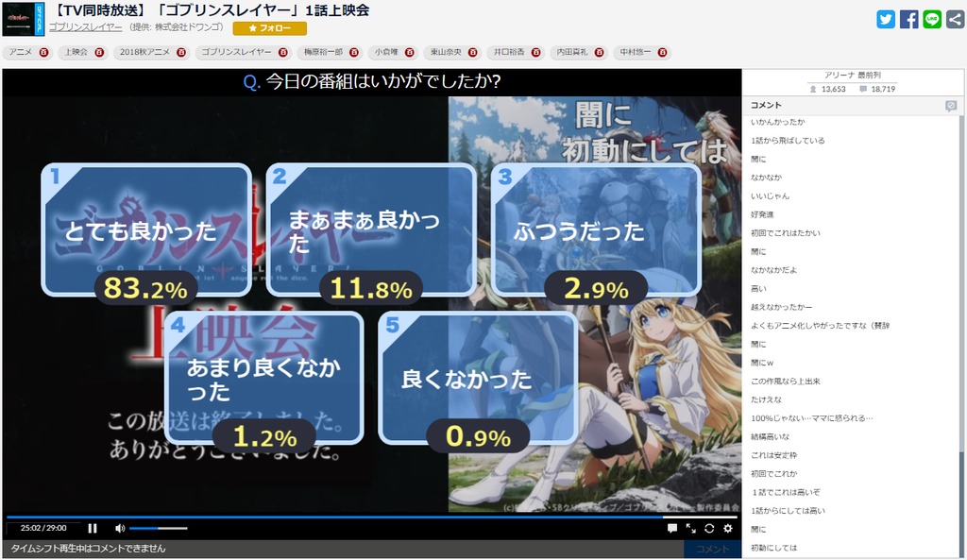Viewport: 967px width, 560px height.
Task: Click the dictionary icon beside 上映会 tag
Action: [98, 53]
